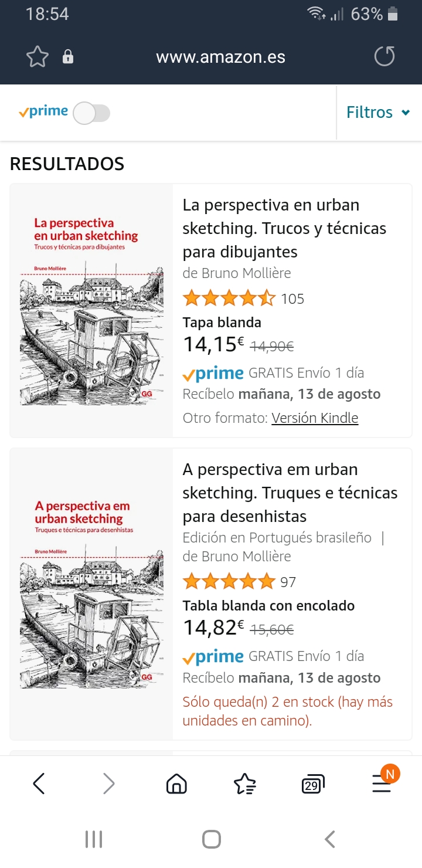Open the A perspectiva em book cover thumbnail
This screenshot has height=868, width=422.
pos(91,594)
